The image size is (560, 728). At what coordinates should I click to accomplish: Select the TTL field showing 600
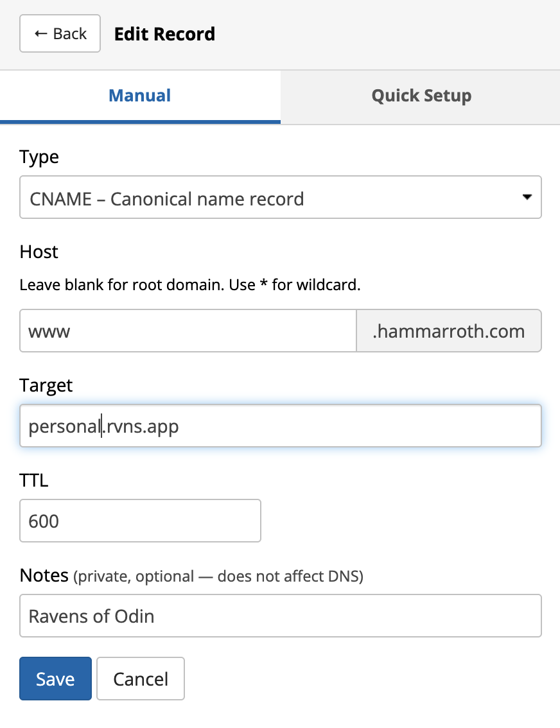[x=140, y=521]
